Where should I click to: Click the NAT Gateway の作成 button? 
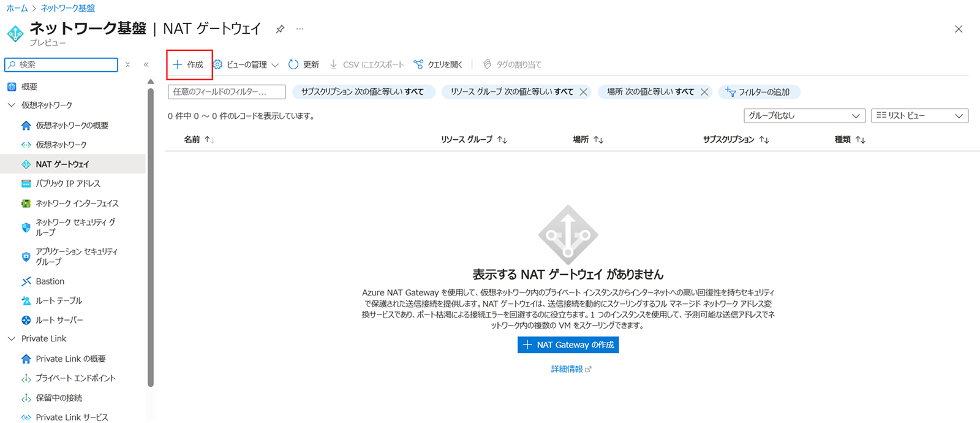[568, 345]
